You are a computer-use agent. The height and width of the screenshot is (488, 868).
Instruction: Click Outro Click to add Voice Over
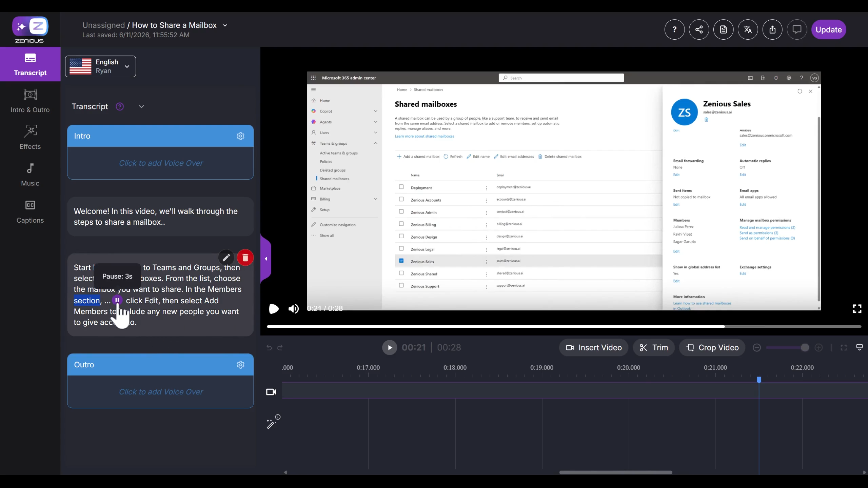click(x=161, y=392)
